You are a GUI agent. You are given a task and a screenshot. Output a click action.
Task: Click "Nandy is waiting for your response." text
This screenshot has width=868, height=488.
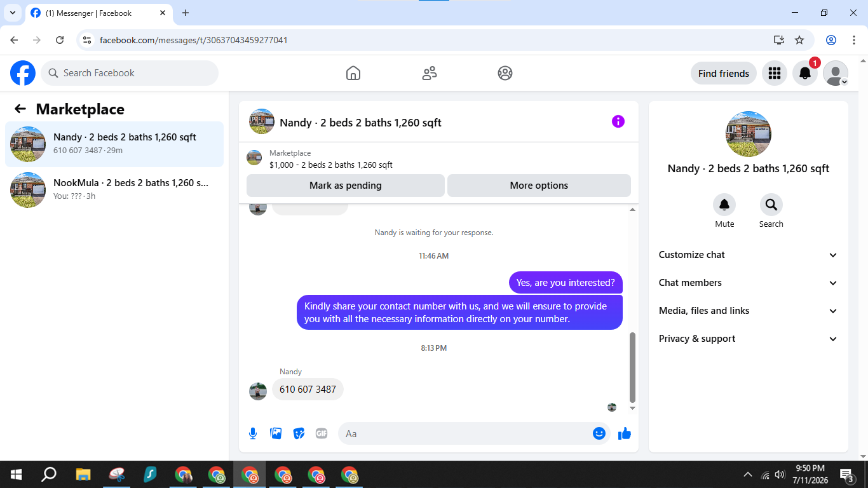434,233
